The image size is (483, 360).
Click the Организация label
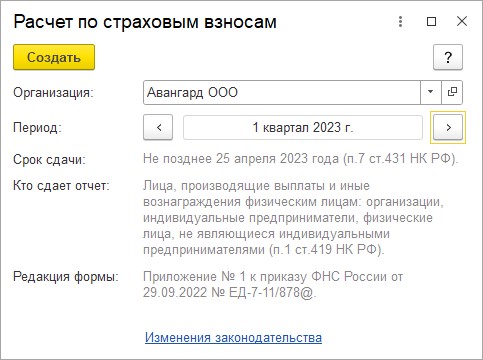[x=53, y=92]
